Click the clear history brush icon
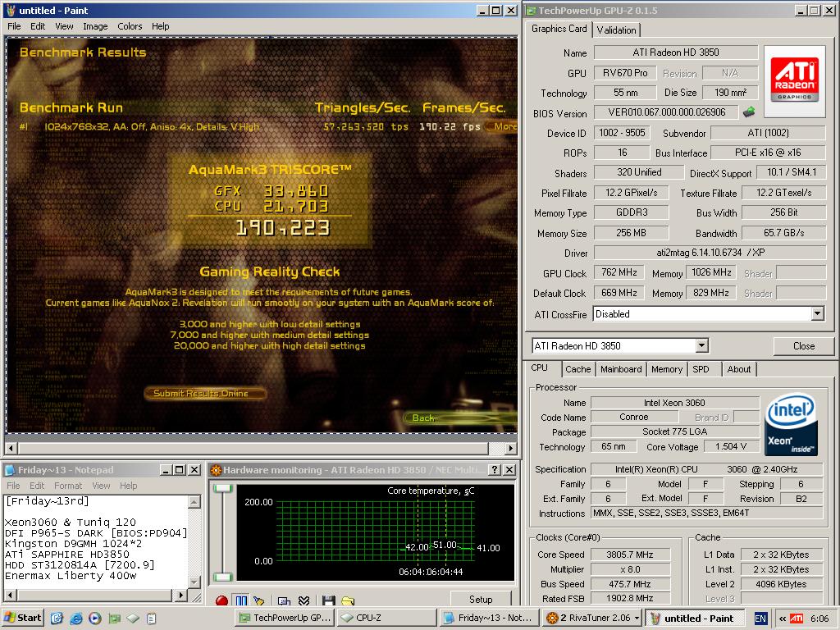 tap(259, 600)
